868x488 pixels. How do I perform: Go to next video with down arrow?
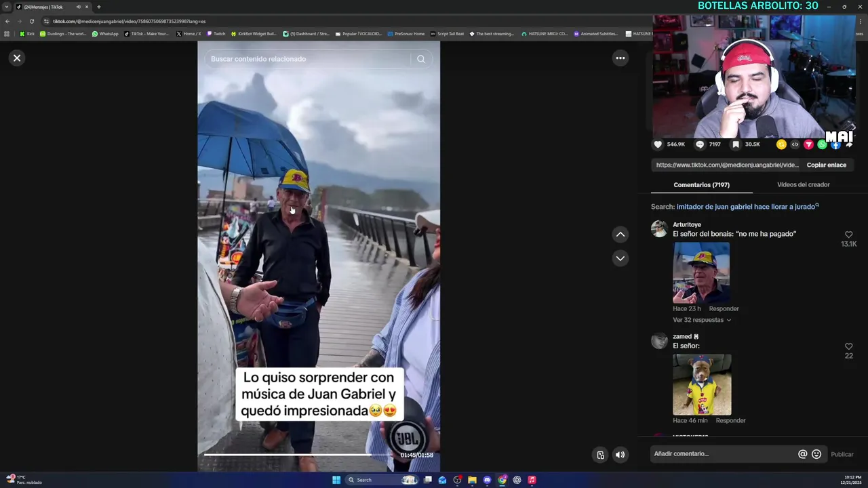point(620,258)
